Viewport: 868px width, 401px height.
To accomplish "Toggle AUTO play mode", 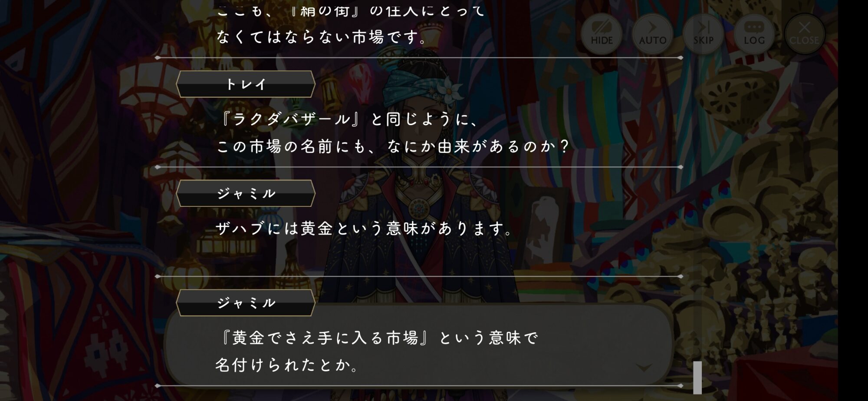I will pos(652,33).
